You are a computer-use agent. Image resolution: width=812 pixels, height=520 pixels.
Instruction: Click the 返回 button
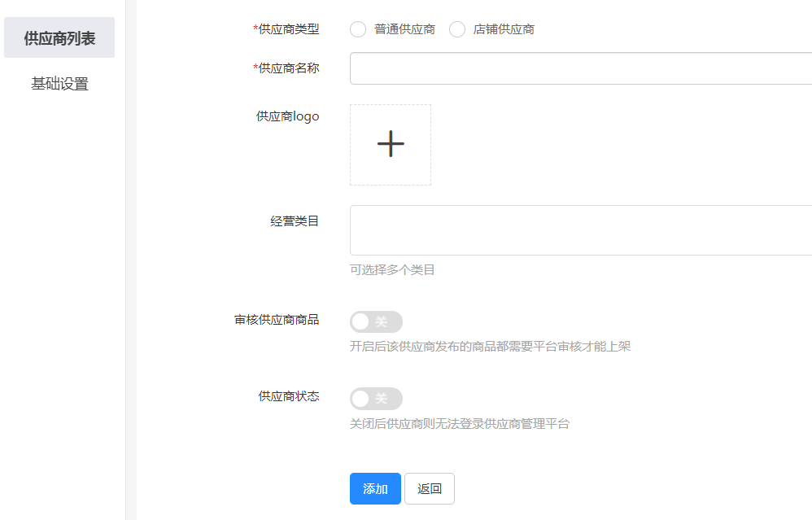coord(429,488)
